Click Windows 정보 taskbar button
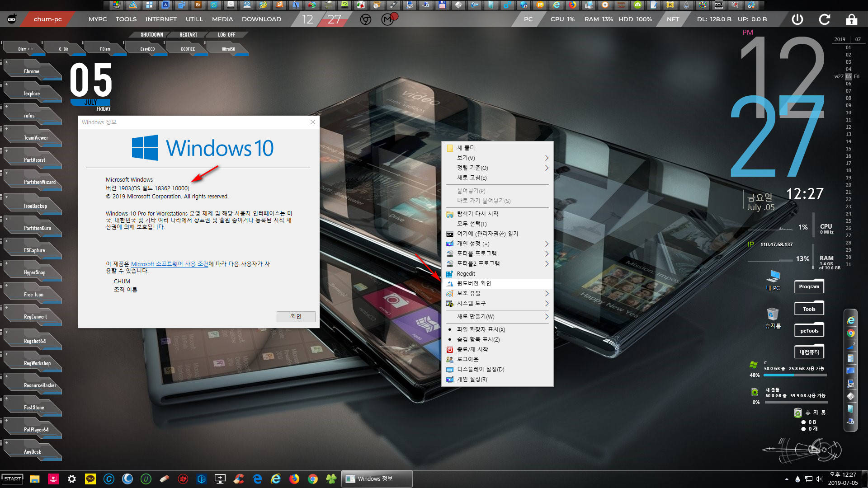 pyautogui.click(x=377, y=479)
